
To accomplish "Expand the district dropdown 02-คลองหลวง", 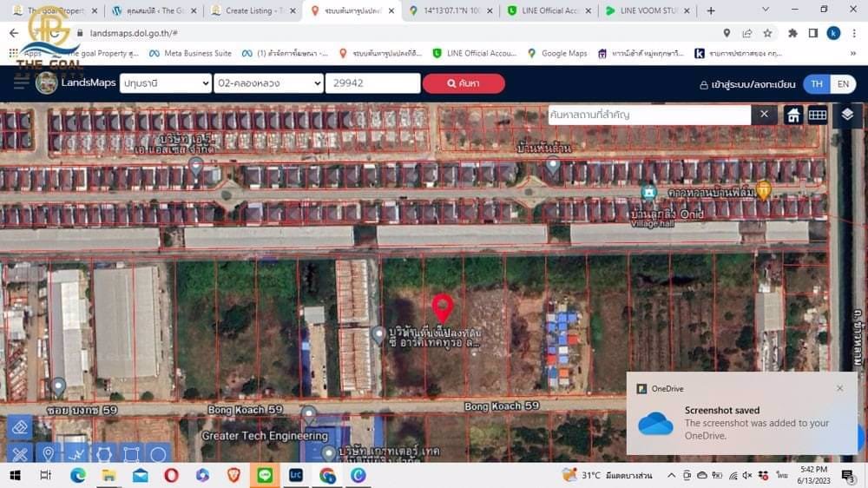I will tap(268, 83).
